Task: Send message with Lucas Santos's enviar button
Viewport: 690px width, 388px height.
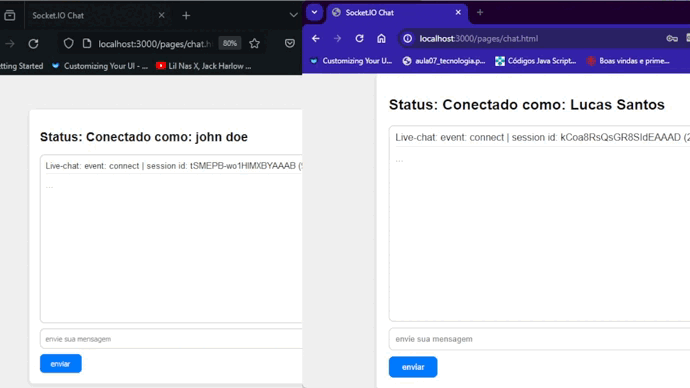Action: click(413, 367)
